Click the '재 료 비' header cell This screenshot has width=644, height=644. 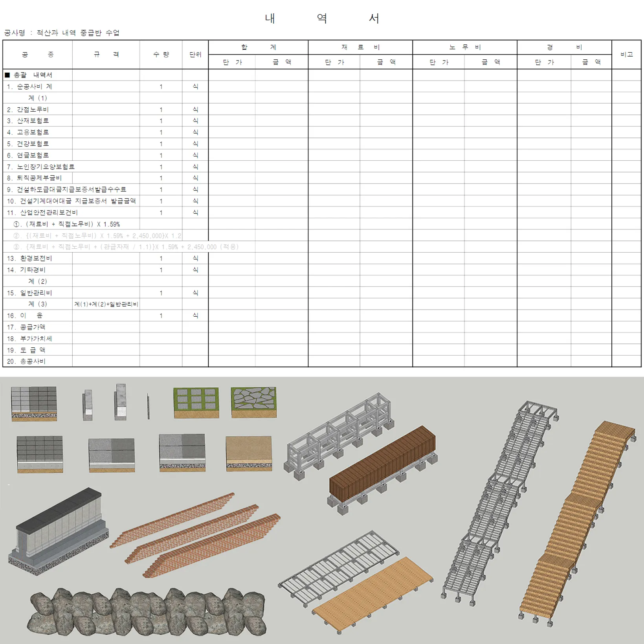[360, 48]
